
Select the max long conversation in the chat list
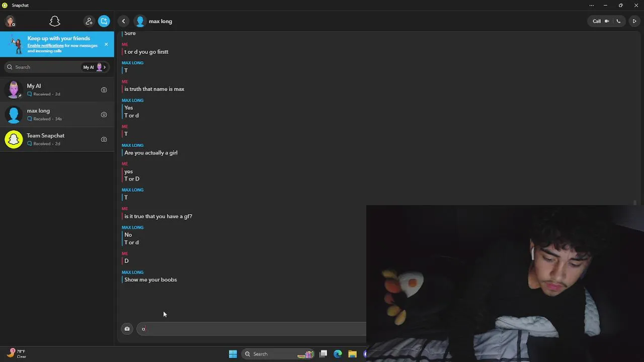click(x=57, y=115)
